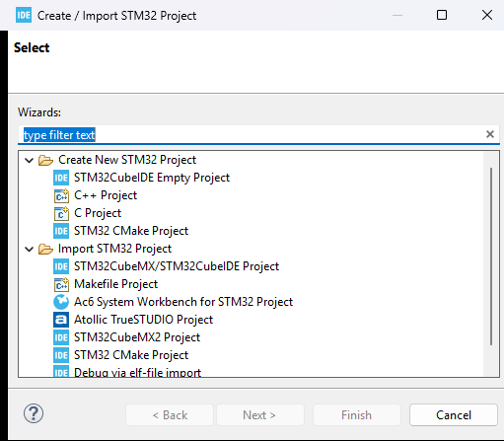Select STM32CubeMX2 Project import
The image size is (504, 441).
coord(137,337)
